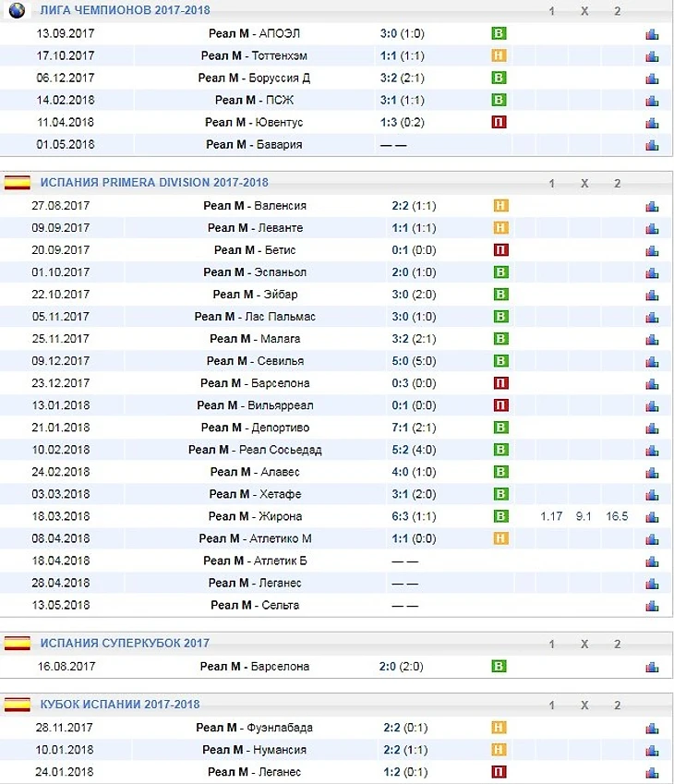Click the draw badge in Реал М - Валенсия row

(x=500, y=206)
